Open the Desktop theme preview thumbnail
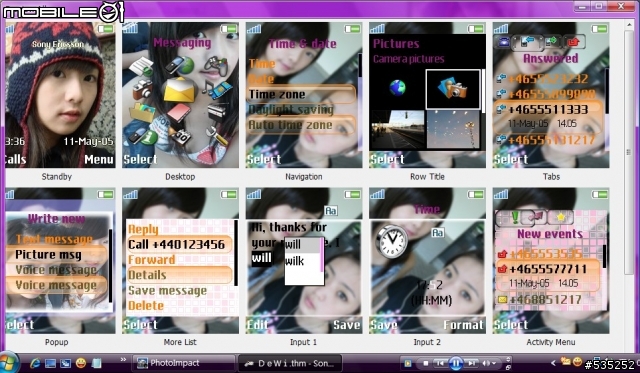640x373 pixels. coord(180,95)
